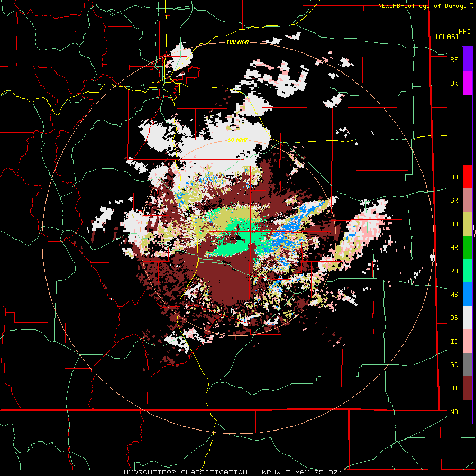
Task: Click the UK magenta legend color swatch
Action: 467,83
